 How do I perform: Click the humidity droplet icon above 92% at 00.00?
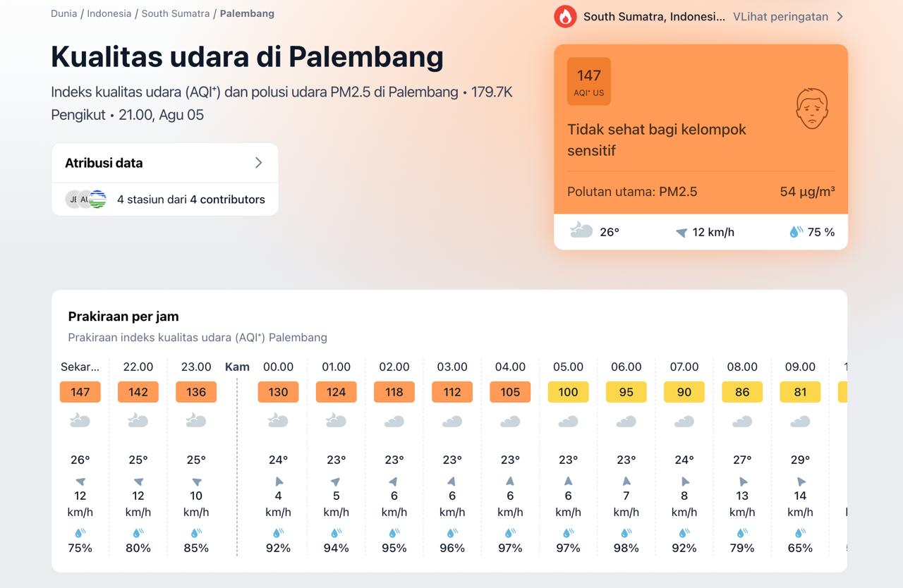tap(278, 533)
